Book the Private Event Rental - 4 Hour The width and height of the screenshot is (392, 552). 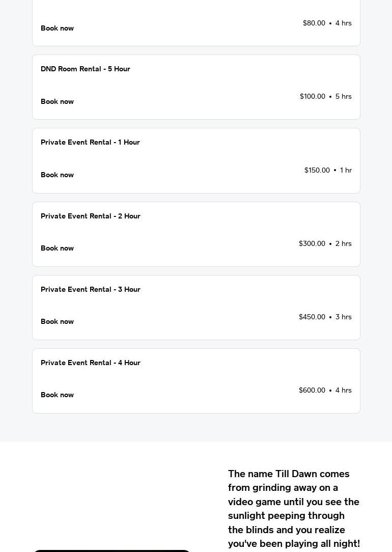57,395
